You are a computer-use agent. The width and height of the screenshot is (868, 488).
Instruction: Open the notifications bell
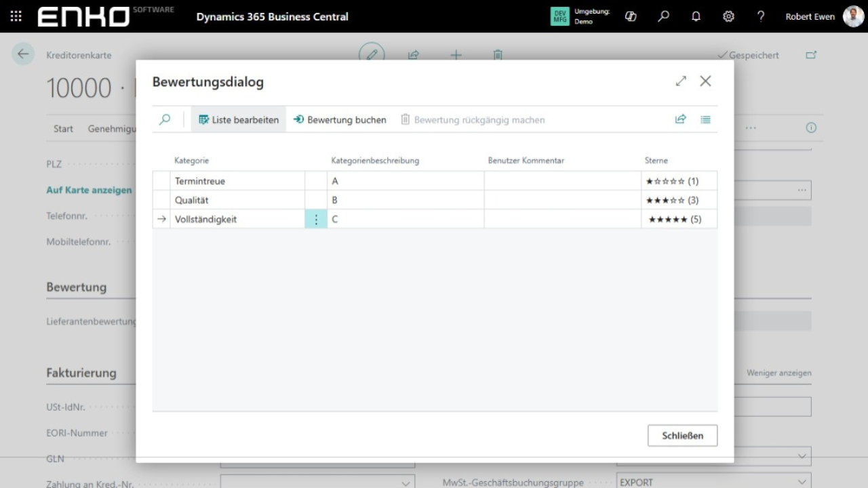click(696, 16)
